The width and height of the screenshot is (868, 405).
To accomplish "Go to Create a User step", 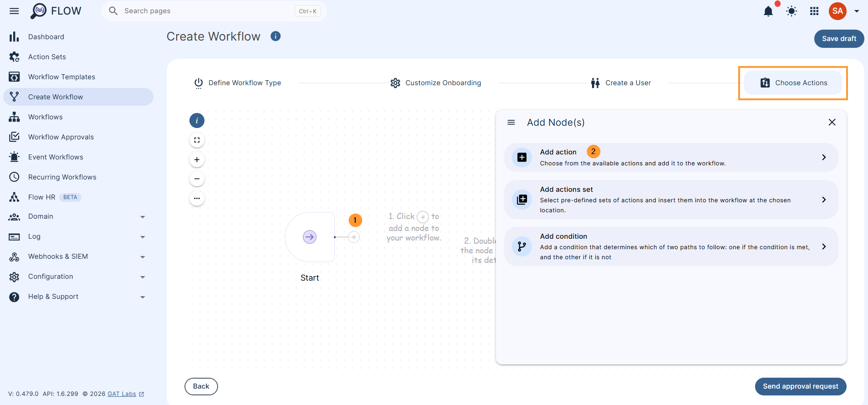I will tap(621, 83).
